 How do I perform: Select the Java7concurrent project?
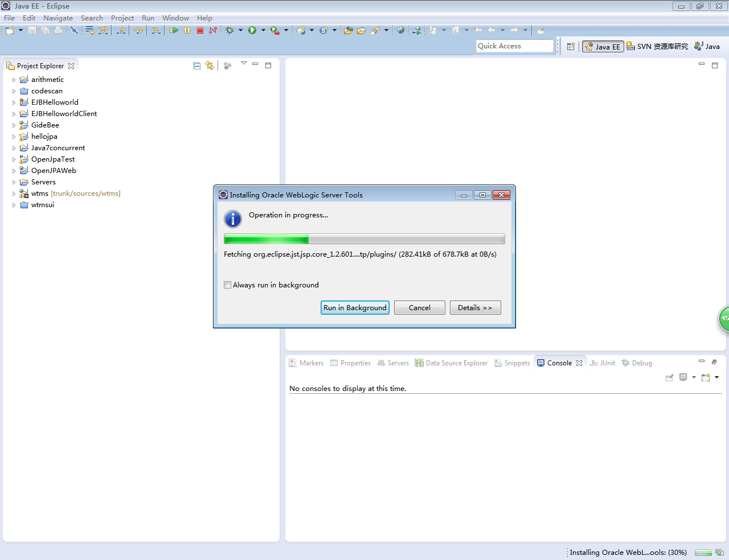58,148
